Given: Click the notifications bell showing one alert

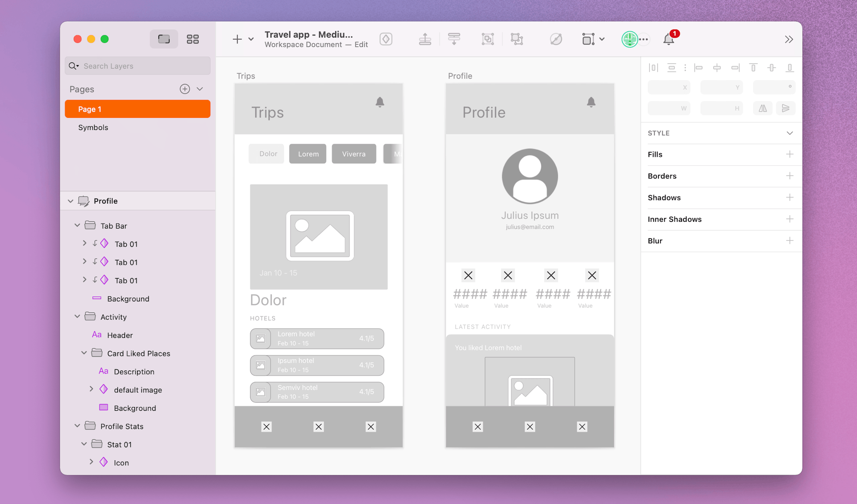Looking at the screenshot, I should click(x=669, y=39).
